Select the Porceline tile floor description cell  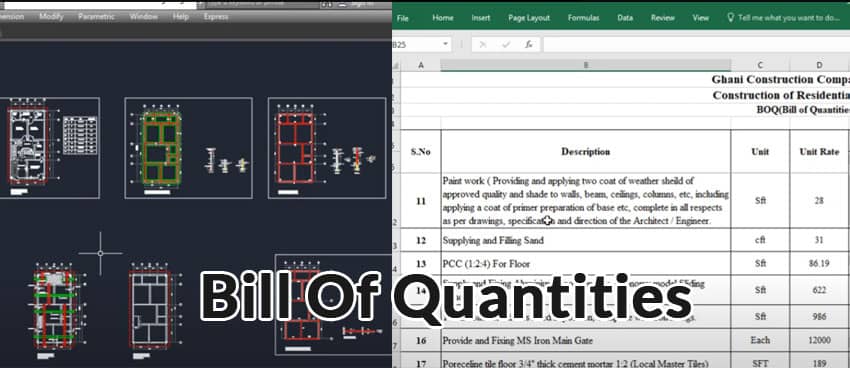[x=586, y=361]
